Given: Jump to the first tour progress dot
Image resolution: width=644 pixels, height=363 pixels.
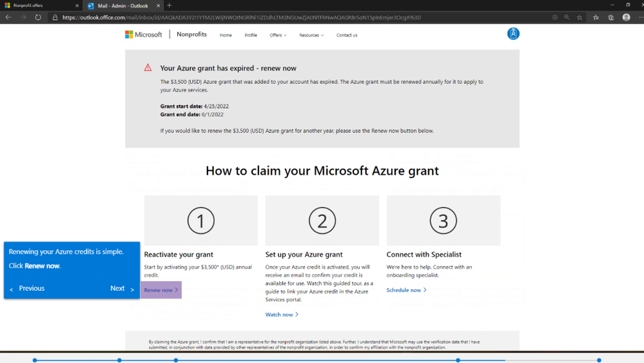Looking at the screenshot, I should (35, 360).
